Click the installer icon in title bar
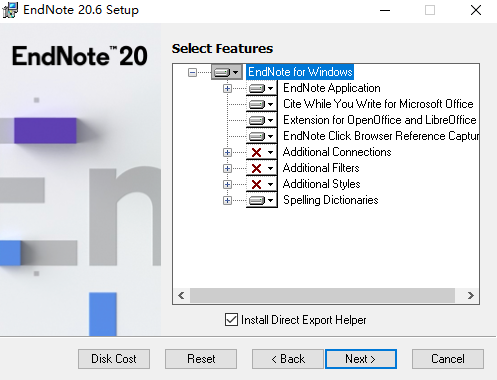This screenshot has height=380, width=497. pos(10,10)
